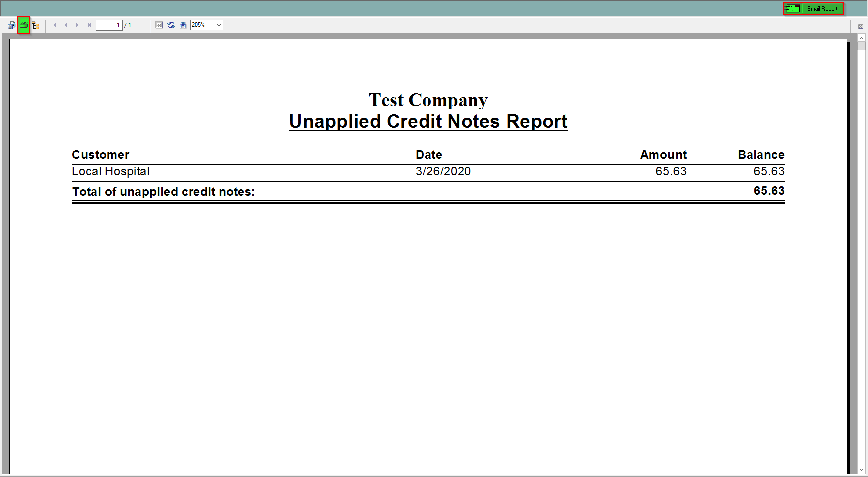Click the 'Date' column header
The height and width of the screenshot is (477, 868).
429,155
